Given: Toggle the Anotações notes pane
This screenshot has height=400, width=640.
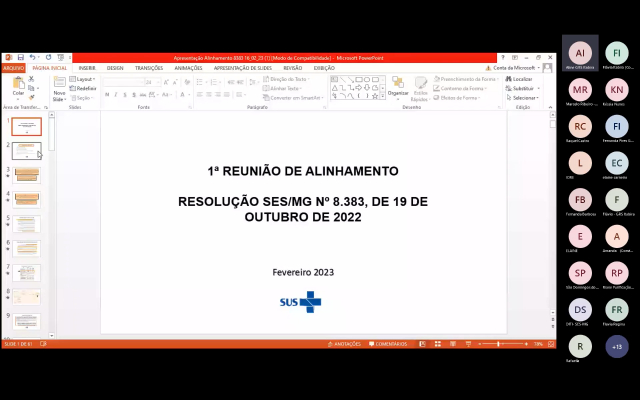Looking at the screenshot, I should pyautogui.click(x=346, y=344).
